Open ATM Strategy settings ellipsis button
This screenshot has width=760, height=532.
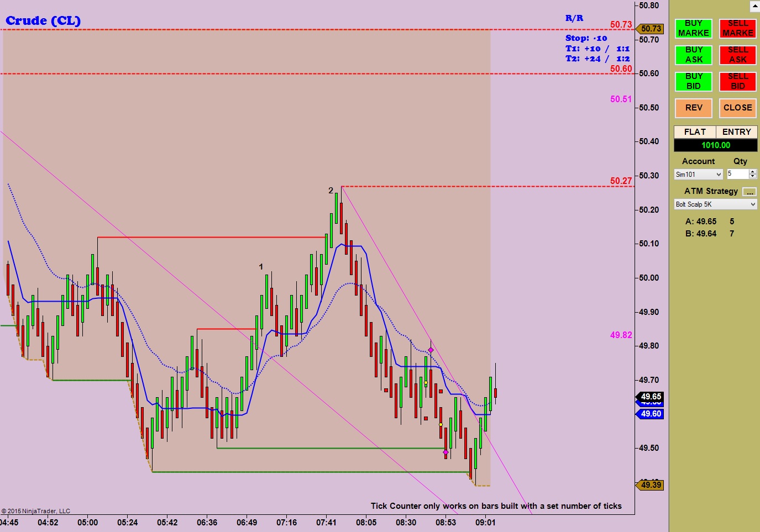point(749,192)
